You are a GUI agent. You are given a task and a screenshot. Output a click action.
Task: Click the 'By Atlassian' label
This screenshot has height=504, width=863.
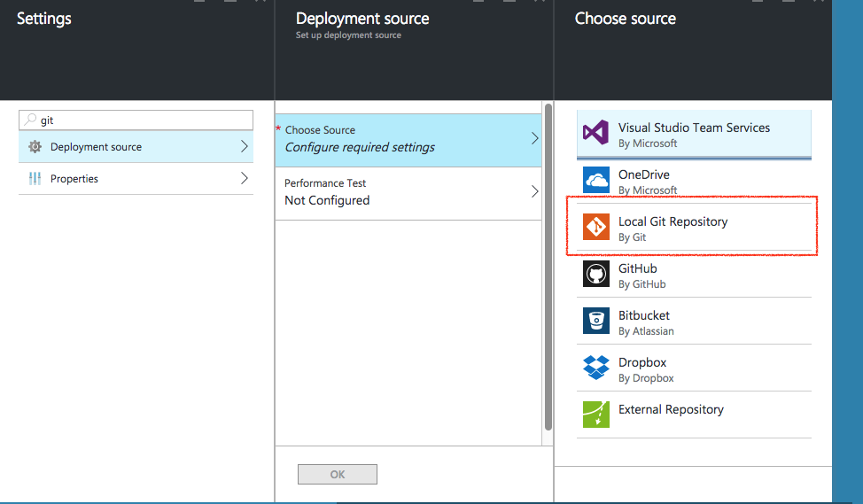pos(646,331)
